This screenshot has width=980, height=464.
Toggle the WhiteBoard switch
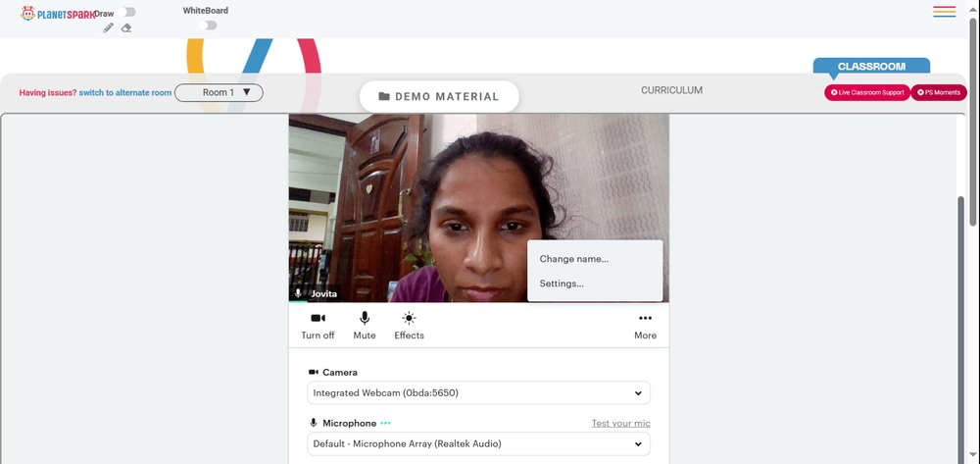[x=208, y=25]
